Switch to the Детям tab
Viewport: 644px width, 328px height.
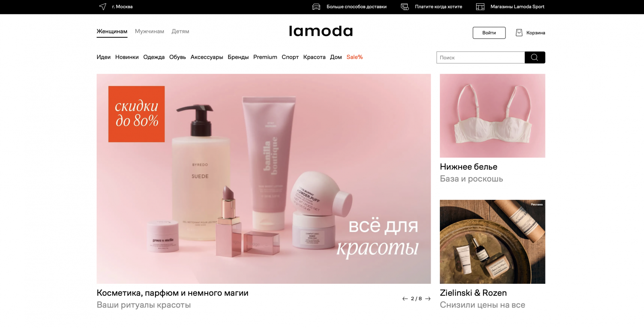pyautogui.click(x=180, y=31)
